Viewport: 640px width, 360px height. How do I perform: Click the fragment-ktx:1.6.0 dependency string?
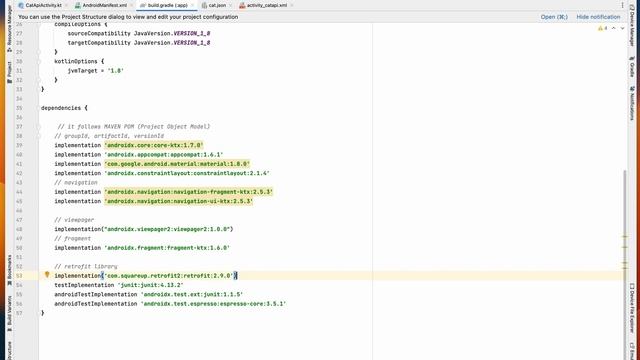click(167, 248)
